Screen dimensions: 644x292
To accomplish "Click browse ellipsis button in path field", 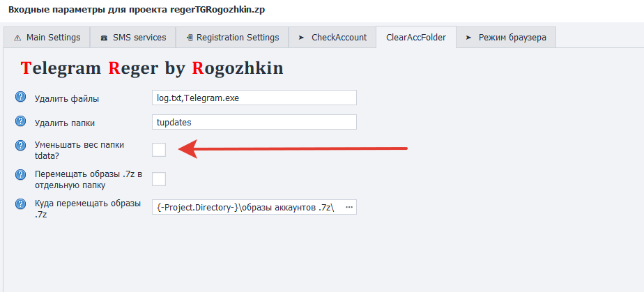I will pos(349,208).
